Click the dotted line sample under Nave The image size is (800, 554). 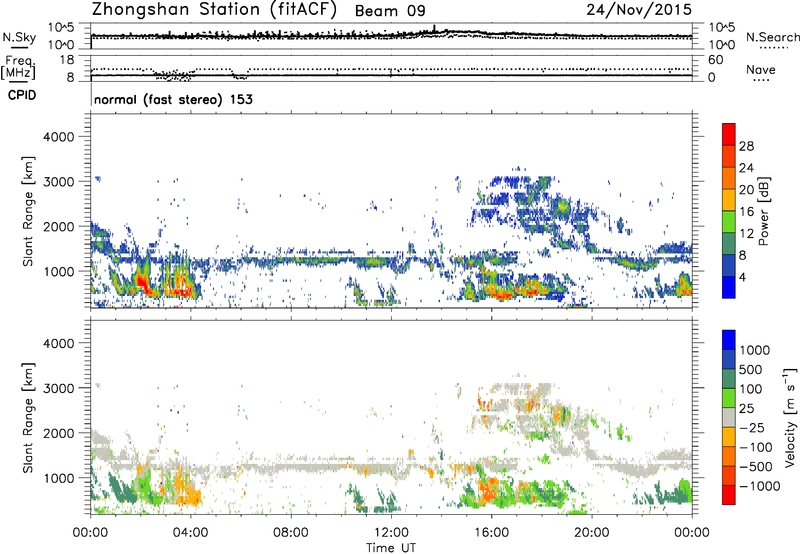(761, 81)
